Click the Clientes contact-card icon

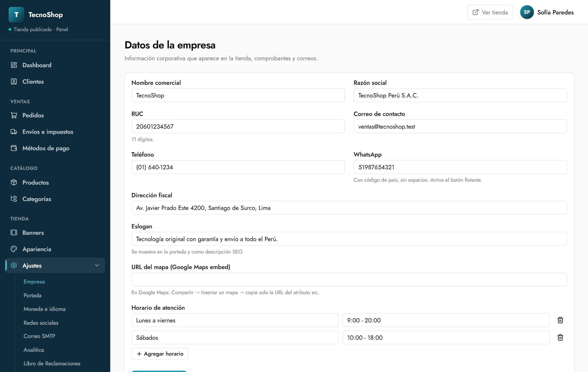point(14,82)
